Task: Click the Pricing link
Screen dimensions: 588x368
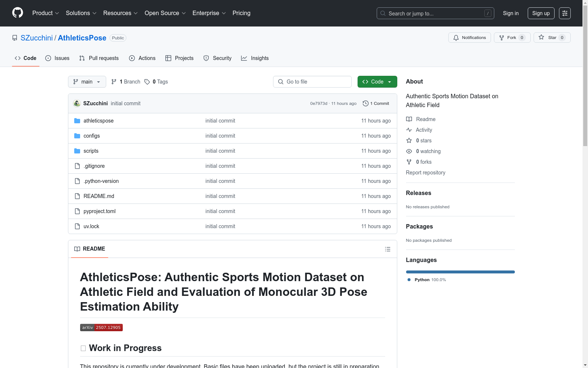Action: pyautogui.click(x=241, y=13)
